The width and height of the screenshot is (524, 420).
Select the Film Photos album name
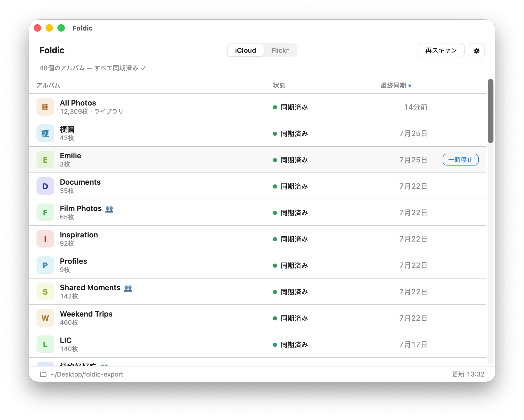coord(81,208)
